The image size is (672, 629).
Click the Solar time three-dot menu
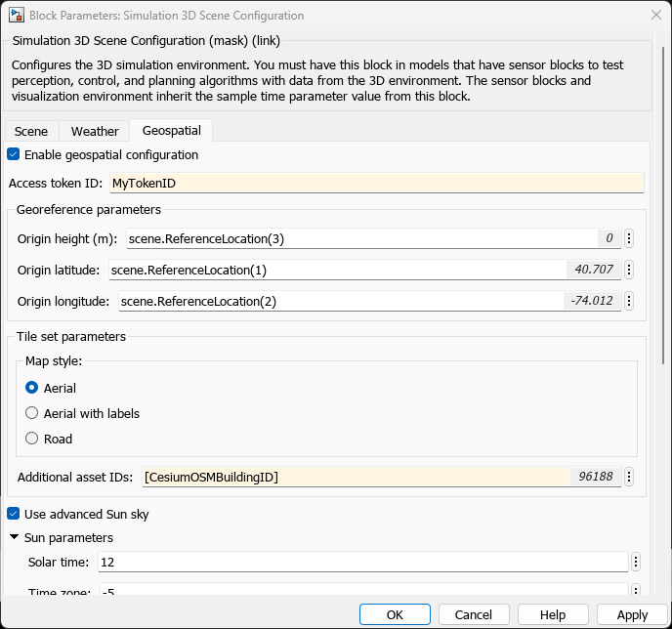[636, 562]
